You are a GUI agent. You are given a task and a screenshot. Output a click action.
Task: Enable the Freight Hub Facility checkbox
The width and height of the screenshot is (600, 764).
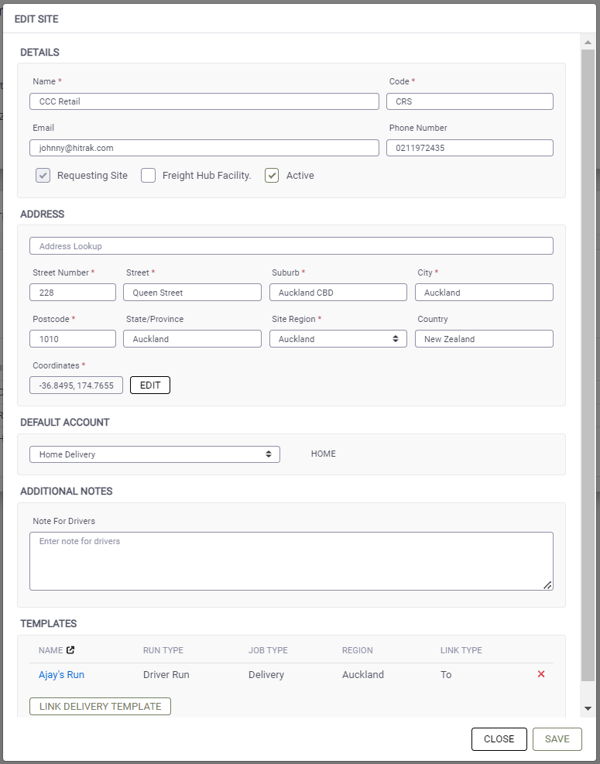(148, 175)
